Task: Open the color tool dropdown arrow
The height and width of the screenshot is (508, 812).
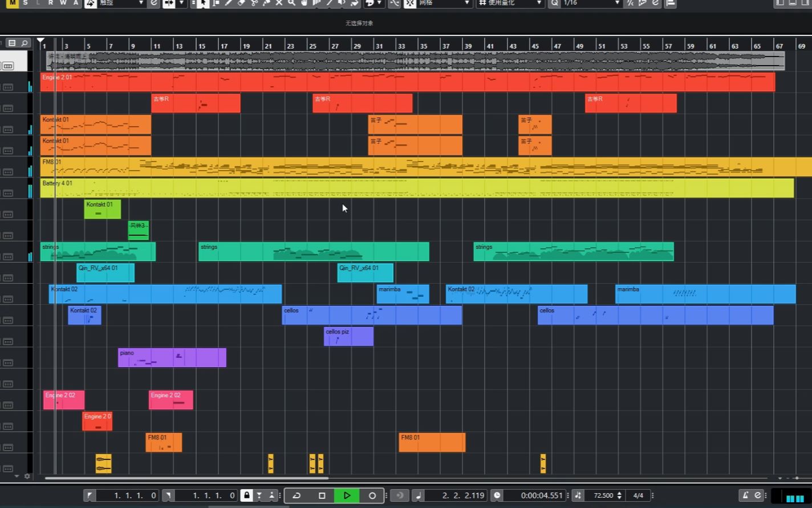Action: click(379, 3)
